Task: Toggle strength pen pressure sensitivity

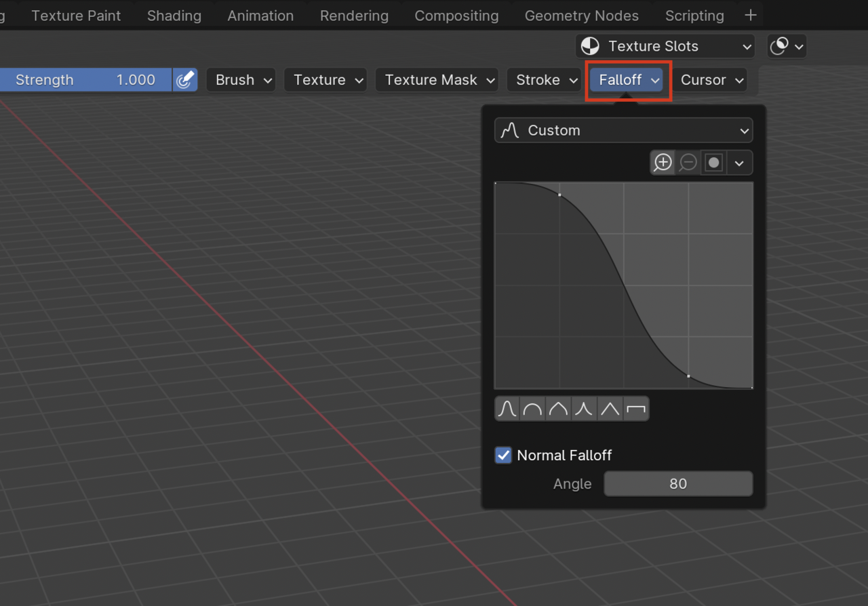Action: (x=184, y=80)
